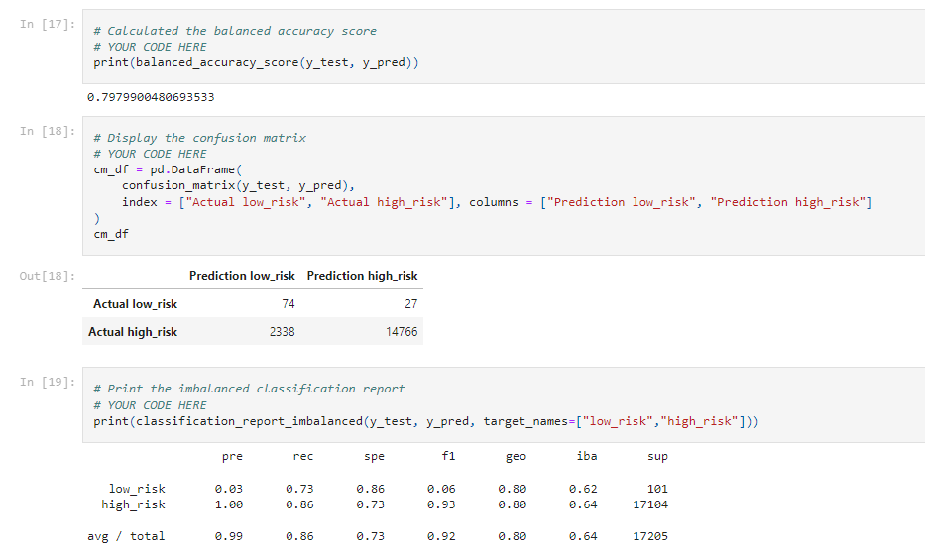This screenshot has width=925, height=560.
Task: Click the '# Calculated the balanced accuracy score' comment
Action: pos(235,31)
